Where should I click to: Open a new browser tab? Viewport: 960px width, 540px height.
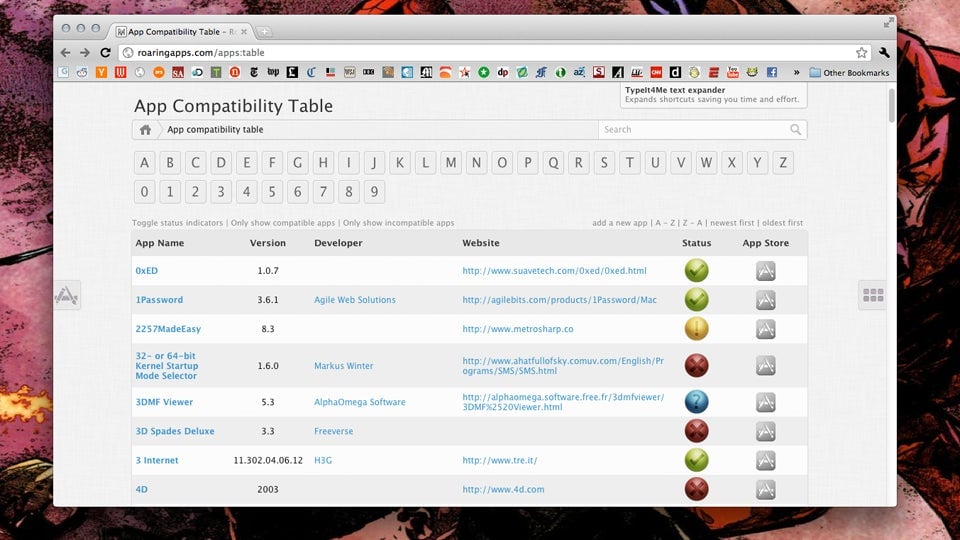click(264, 31)
